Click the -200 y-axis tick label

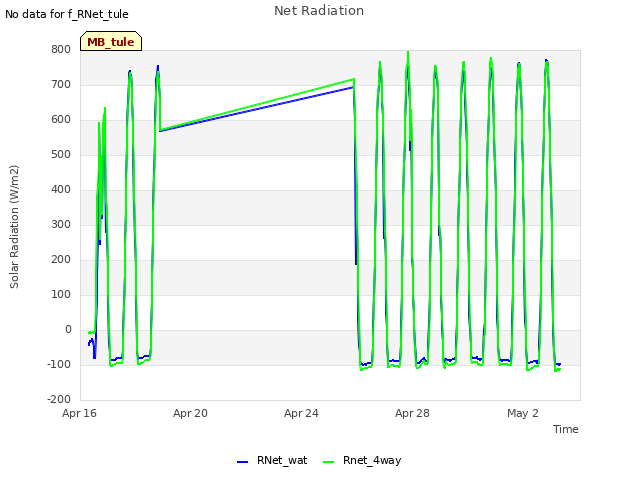(59, 400)
